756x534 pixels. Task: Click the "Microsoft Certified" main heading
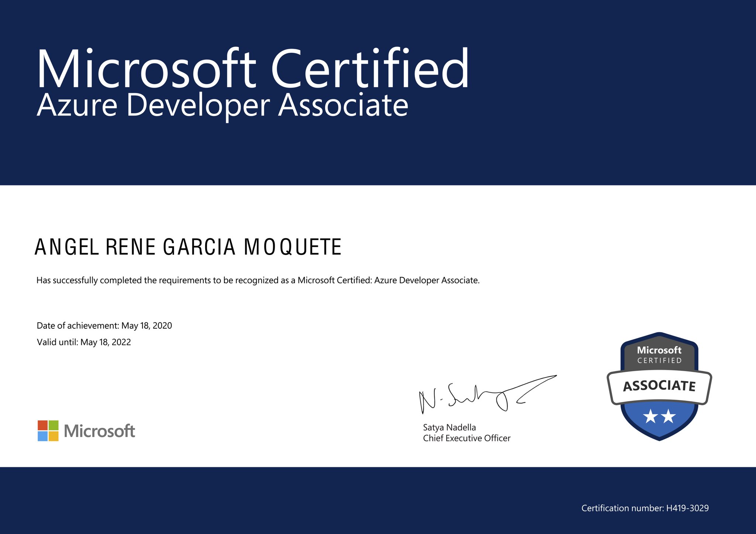coord(252,69)
